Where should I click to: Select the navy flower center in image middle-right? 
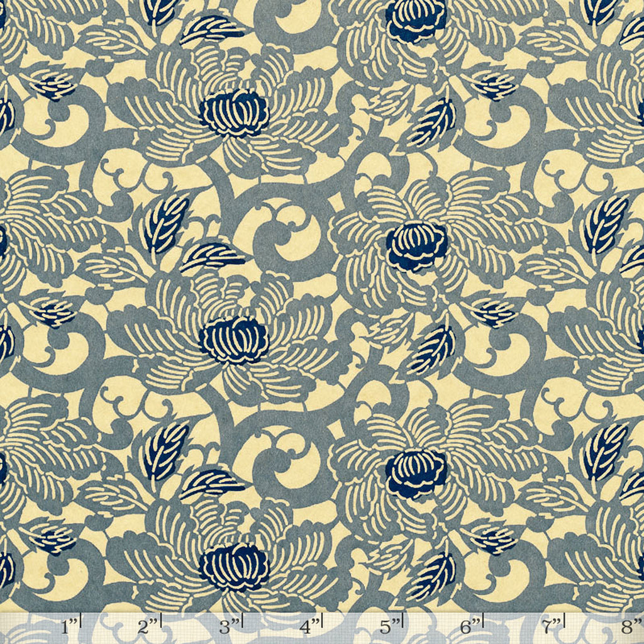click(416, 247)
